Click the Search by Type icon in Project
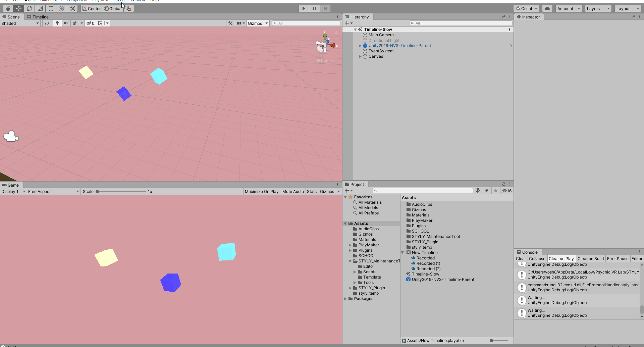Viewport: 644px width, 347px height. 478,191
